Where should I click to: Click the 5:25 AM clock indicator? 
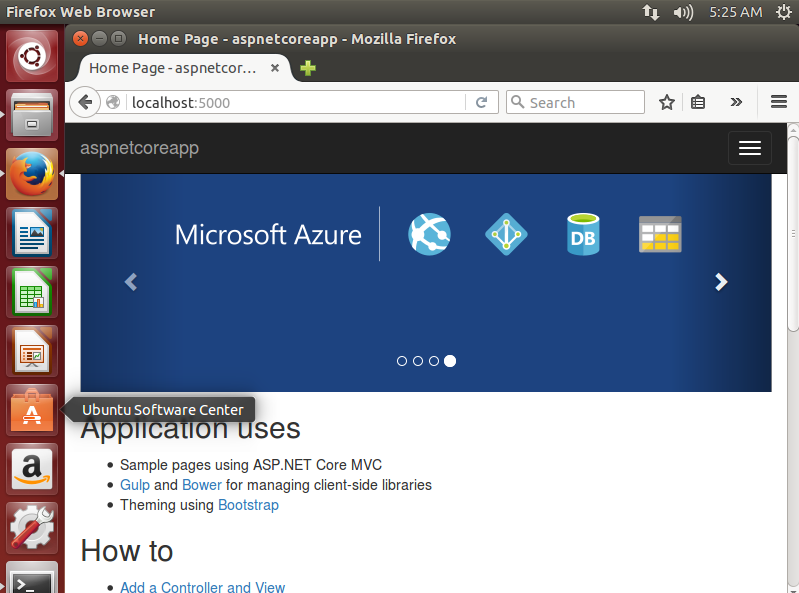(x=735, y=12)
